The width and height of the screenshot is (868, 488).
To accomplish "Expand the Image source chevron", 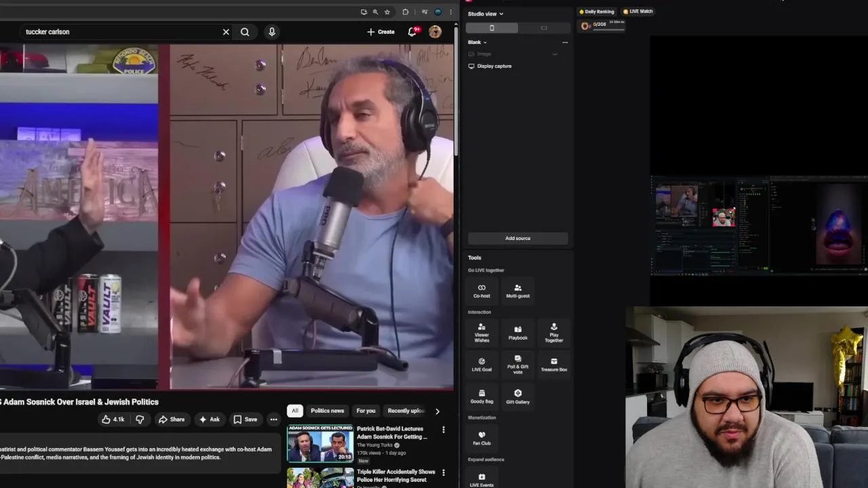I will tap(555, 54).
